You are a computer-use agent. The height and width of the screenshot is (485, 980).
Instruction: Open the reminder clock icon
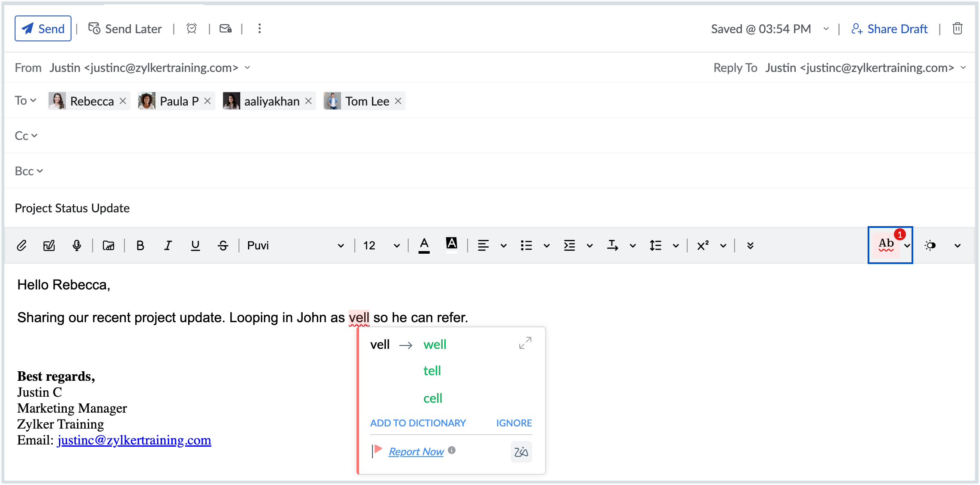click(191, 28)
